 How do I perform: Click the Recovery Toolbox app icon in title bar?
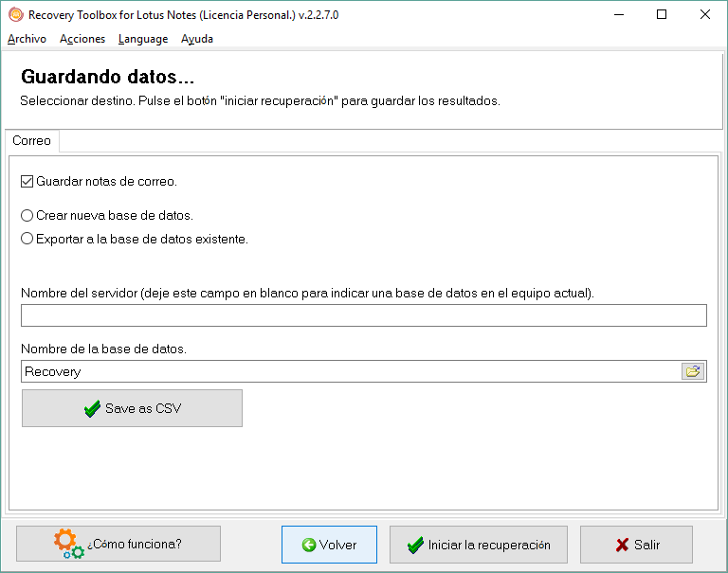[x=15, y=14]
